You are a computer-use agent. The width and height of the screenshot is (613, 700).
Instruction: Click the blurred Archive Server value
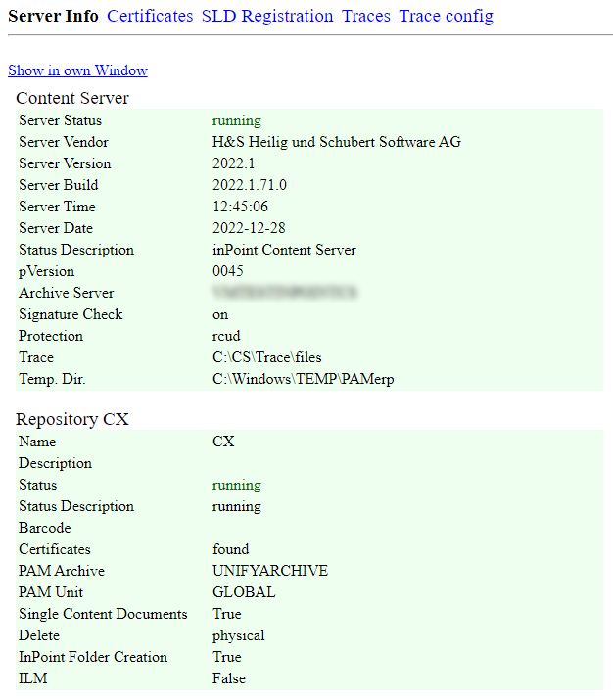click(x=285, y=293)
